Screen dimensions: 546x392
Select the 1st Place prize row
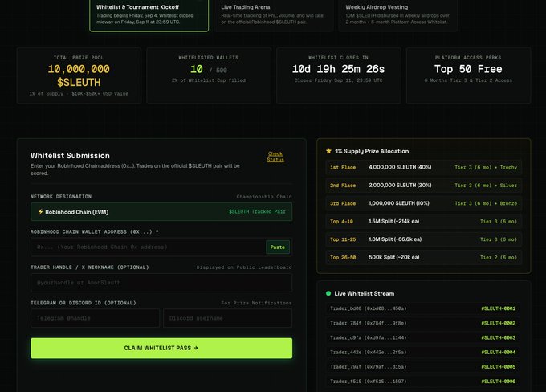click(424, 167)
